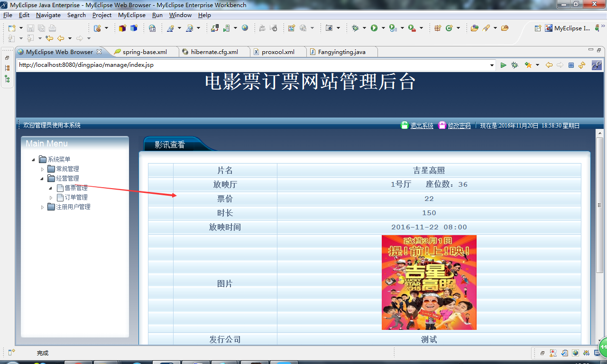Click the browser bookmark star icon

528,65
